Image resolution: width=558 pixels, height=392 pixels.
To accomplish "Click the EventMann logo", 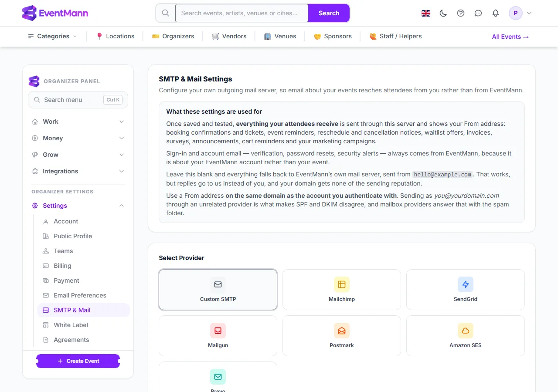I will pos(55,13).
